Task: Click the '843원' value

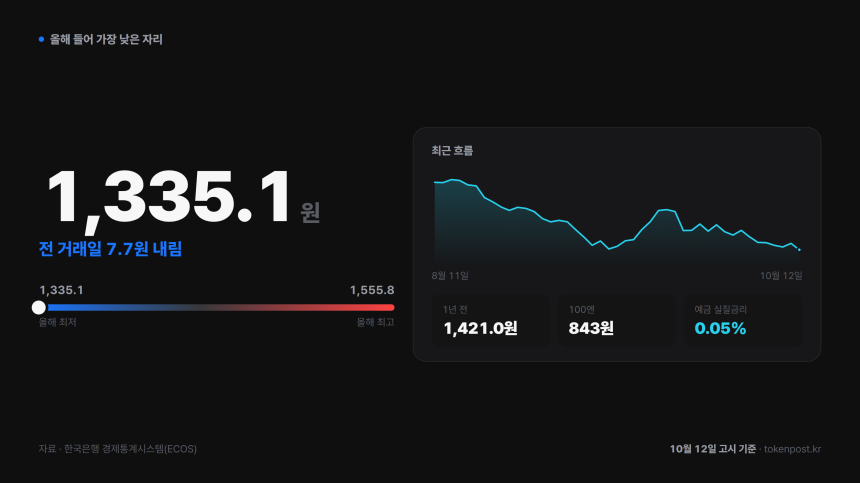Action: click(591, 328)
